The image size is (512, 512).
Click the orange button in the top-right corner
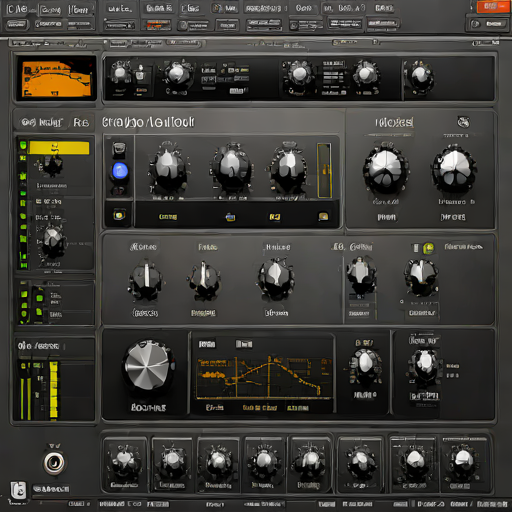click(x=493, y=7)
